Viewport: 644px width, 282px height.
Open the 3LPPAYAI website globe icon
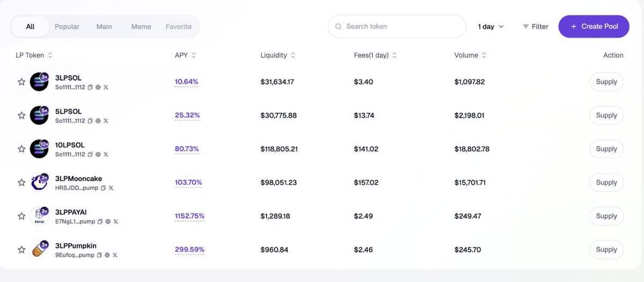108,221
